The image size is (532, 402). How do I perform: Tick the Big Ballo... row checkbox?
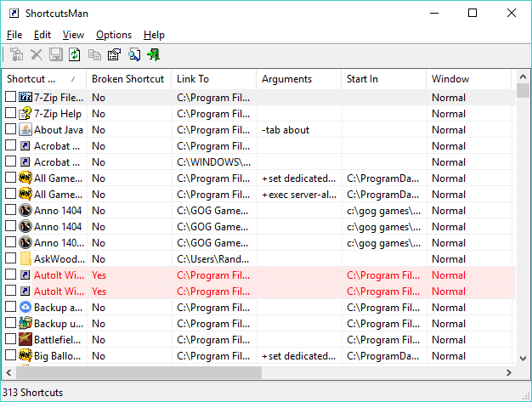click(x=10, y=354)
